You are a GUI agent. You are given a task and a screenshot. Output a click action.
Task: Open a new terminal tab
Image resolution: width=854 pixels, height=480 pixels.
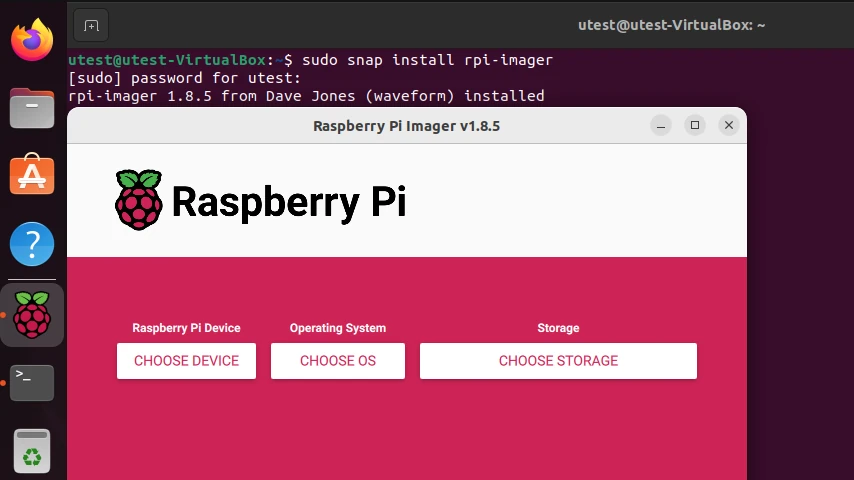91,26
